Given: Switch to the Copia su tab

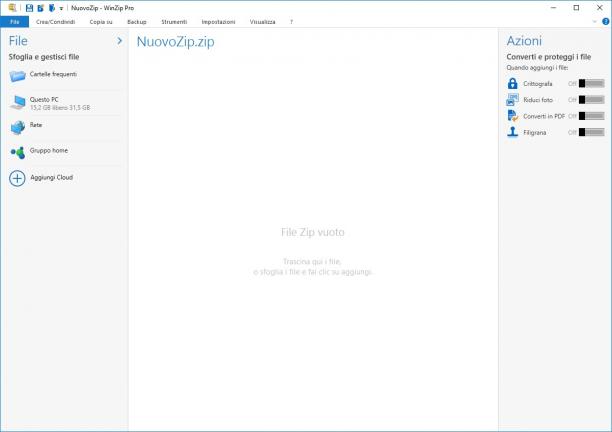Looking at the screenshot, I should tap(101, 22).
